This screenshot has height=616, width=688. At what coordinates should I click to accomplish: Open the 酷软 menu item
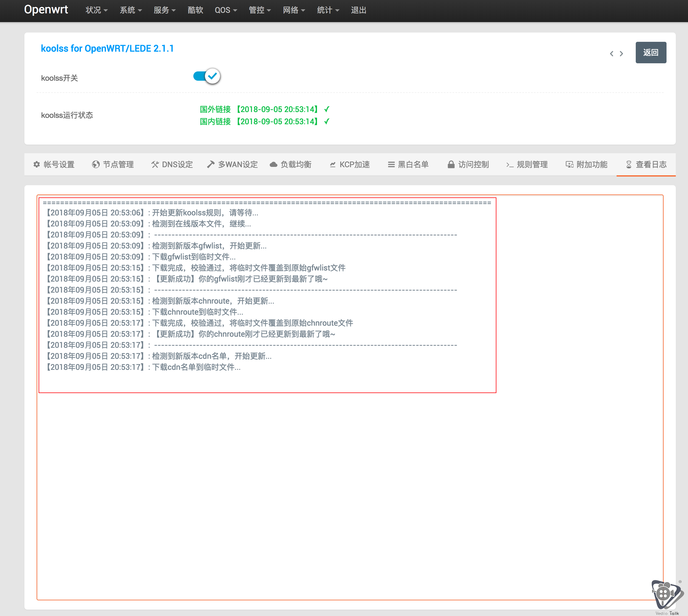pos(195,10)
